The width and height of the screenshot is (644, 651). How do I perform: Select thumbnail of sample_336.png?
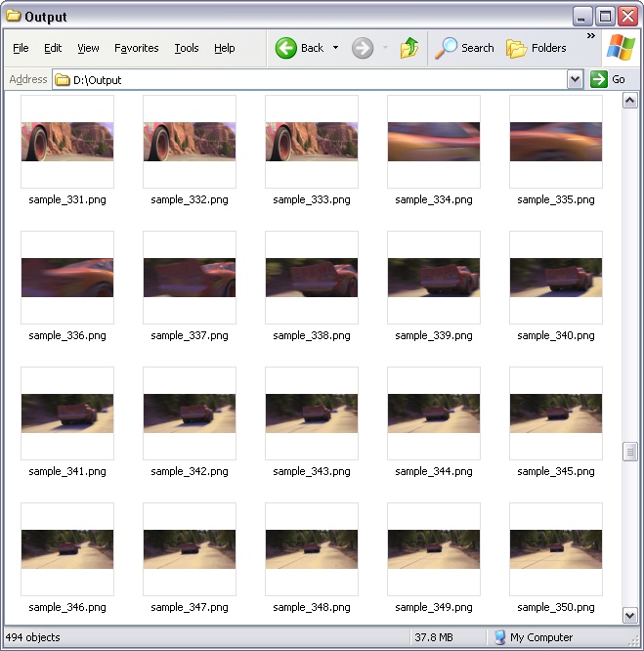coord(67,278)
